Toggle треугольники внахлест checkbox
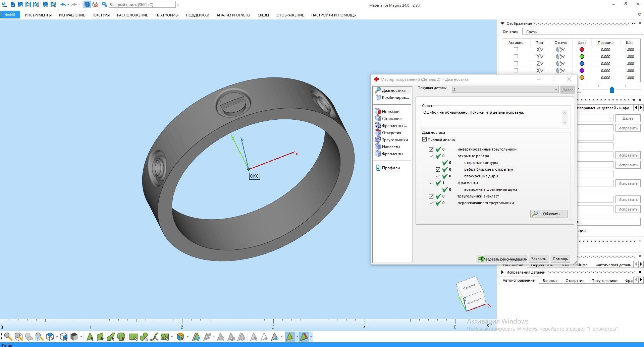Image resolution: width=644 pixels, height=347 pixels. [x=431, y=196]
